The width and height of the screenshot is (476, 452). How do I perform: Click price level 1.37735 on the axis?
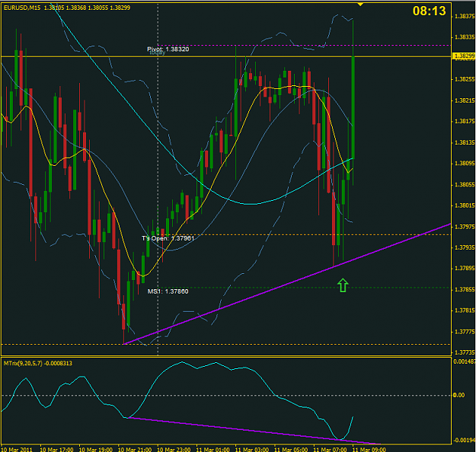pos(464,352)
